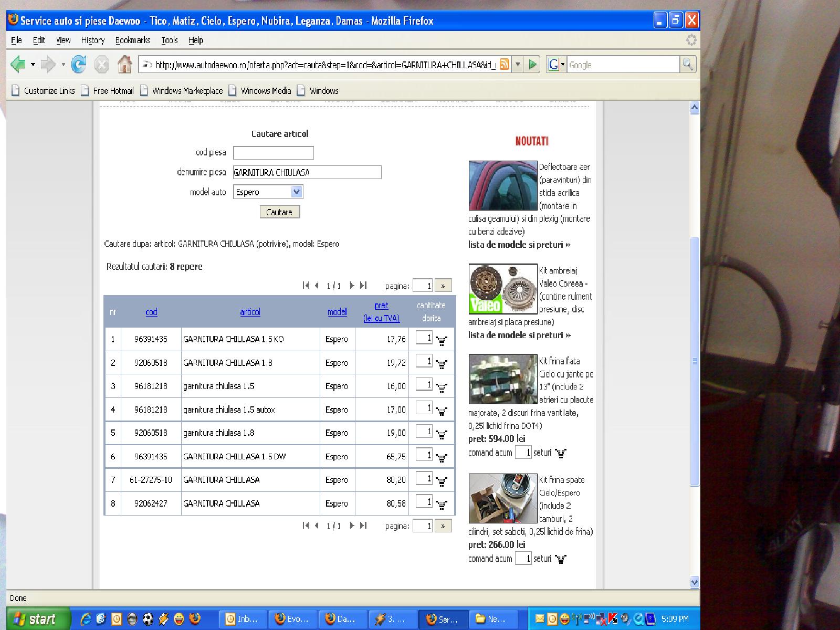Sort table by model column link

(x=337, y=312)
